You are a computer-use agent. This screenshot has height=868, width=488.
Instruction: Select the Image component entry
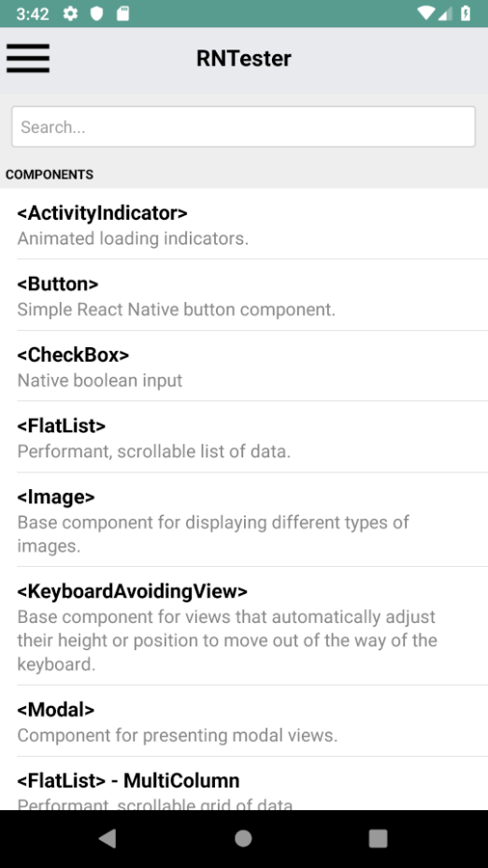244,520
